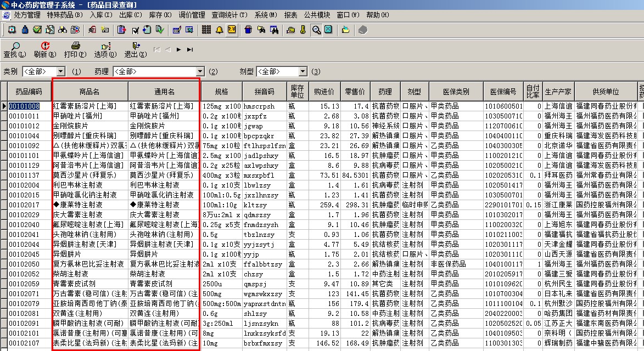Open the 入库(I) menu
644x351 pixels.
tap(101, 15)
